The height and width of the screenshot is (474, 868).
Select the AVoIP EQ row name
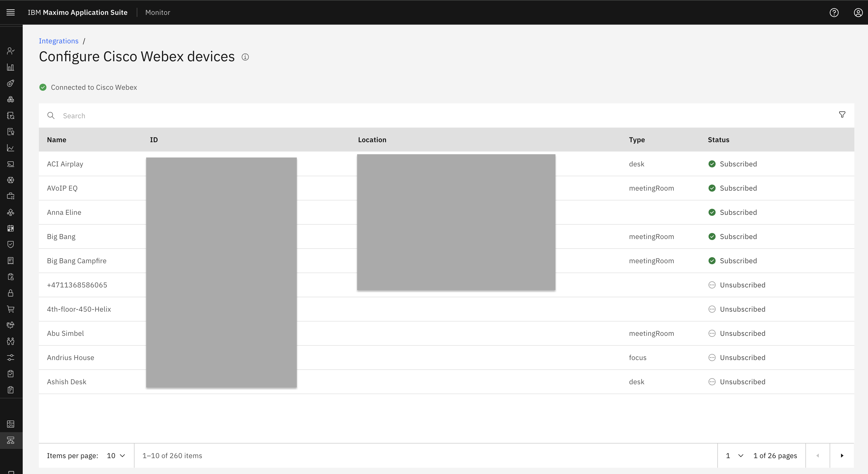[62, 188]
